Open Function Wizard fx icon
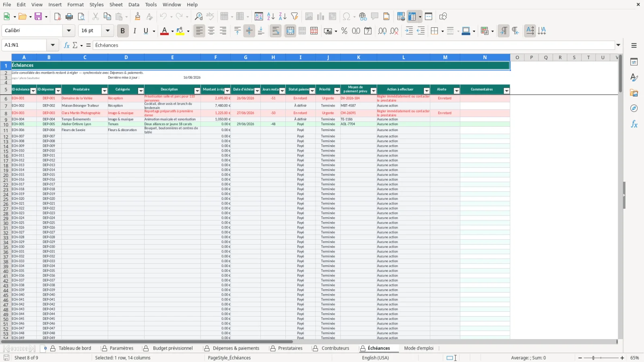 point(66,45)
